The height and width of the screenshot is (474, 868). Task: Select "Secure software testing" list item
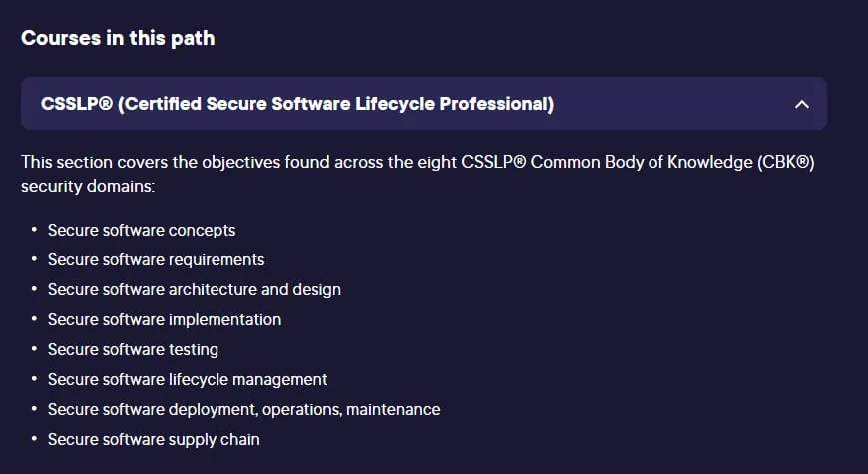(x=133, y=349)
